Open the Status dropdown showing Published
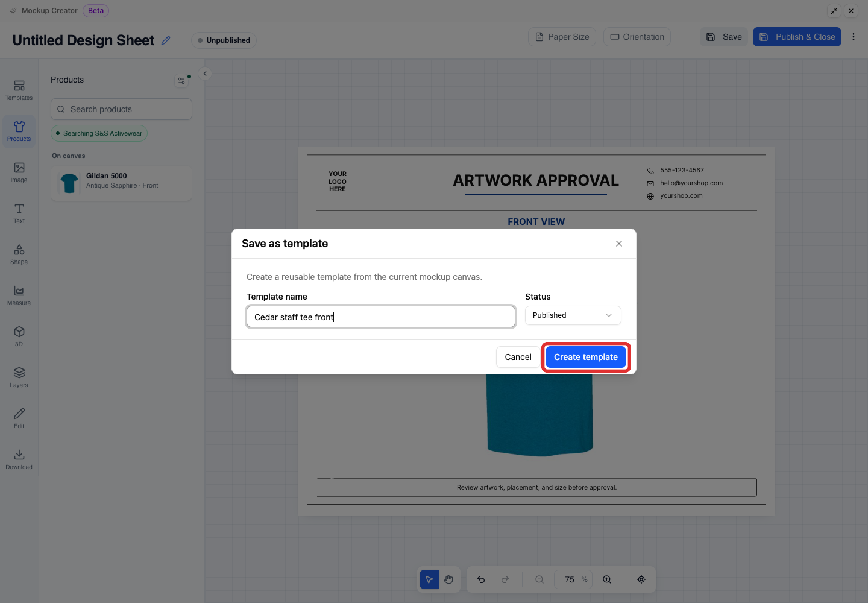The image size is (868, 603). 573,315
